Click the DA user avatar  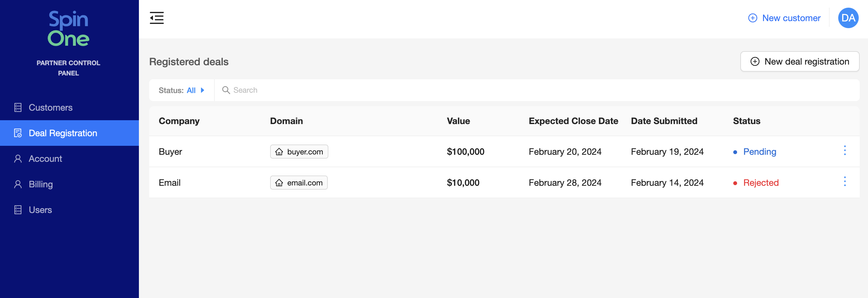point(848,18)
